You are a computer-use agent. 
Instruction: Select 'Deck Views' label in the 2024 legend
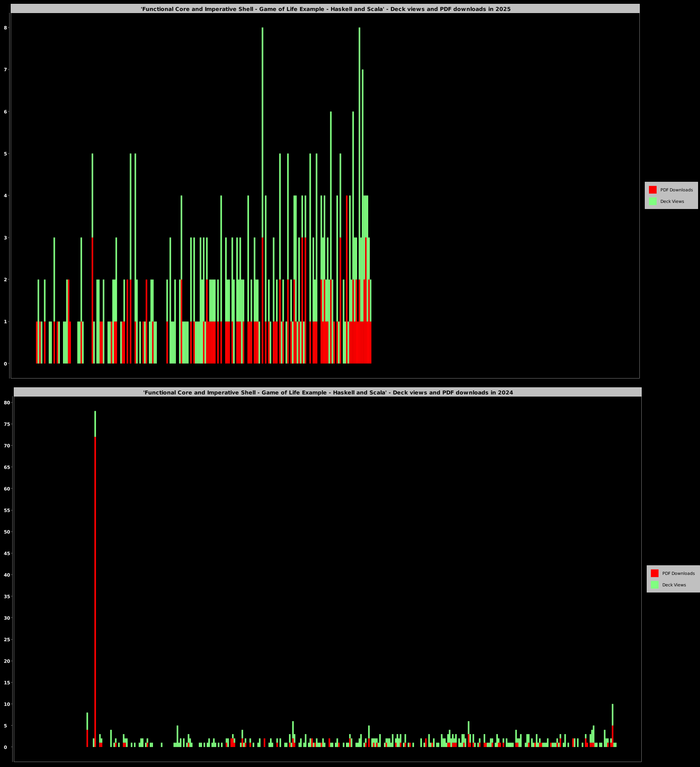(674, 585)
